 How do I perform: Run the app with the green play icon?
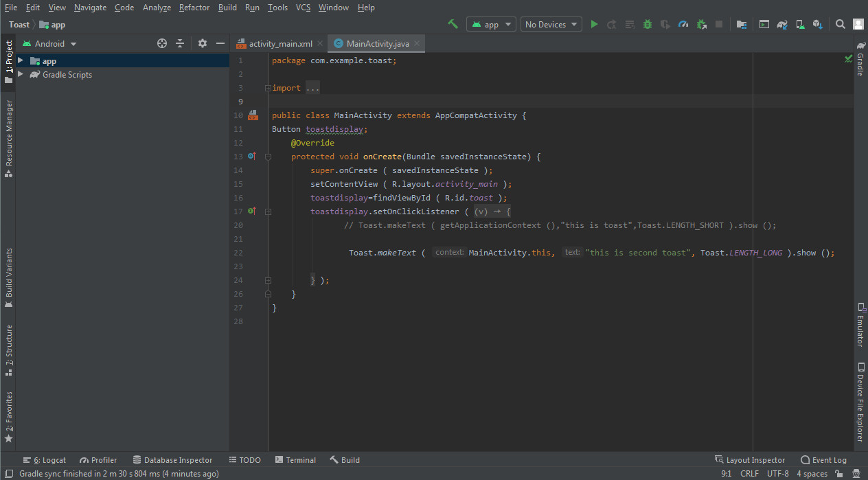tap(594, 24)
